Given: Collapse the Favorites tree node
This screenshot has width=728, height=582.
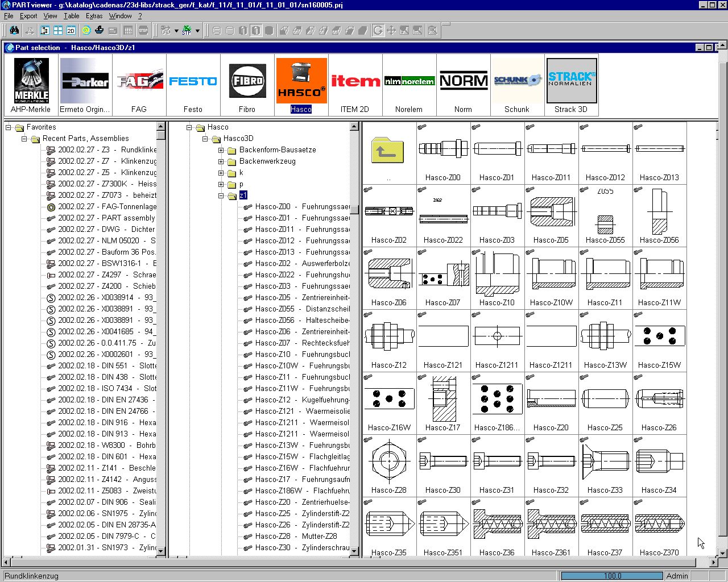Looking at the screenshot, I should (9, 127).
